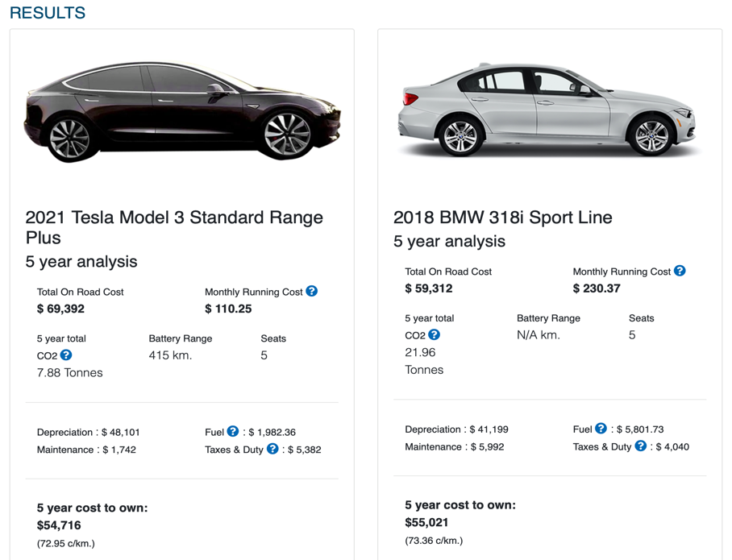Click the RESULTS heading
The width and height of the screenshot is (732, 560).
[48, 13]
